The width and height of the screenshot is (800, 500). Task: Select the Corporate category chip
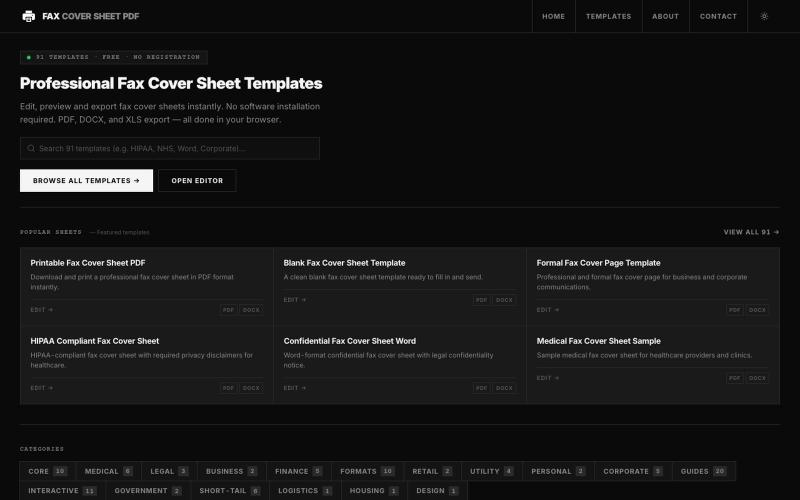point(633,471)
